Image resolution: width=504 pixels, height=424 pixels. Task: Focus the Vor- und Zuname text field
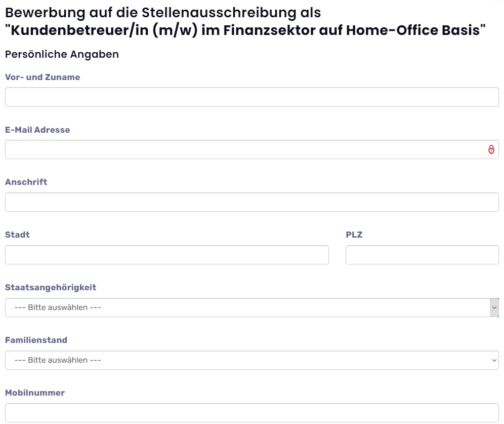(x=251, y=97)
